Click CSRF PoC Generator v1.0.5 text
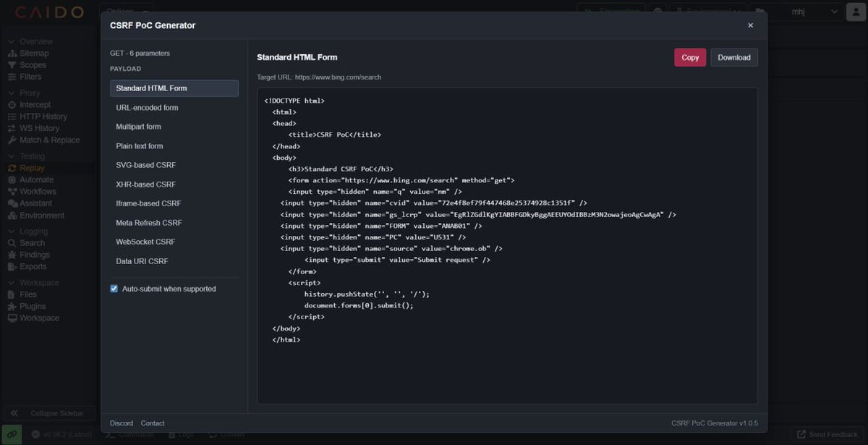This screenshot has height=445, width=868. [715, 423]
